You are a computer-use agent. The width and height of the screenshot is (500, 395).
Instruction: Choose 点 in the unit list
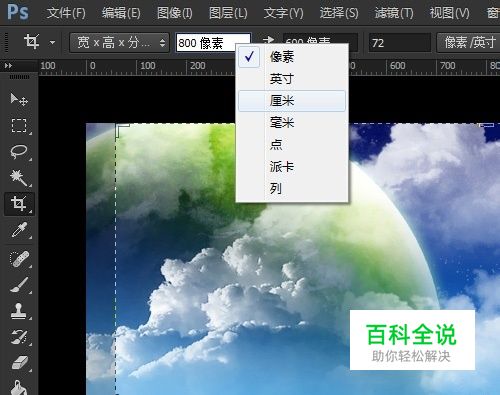[292, 144]
